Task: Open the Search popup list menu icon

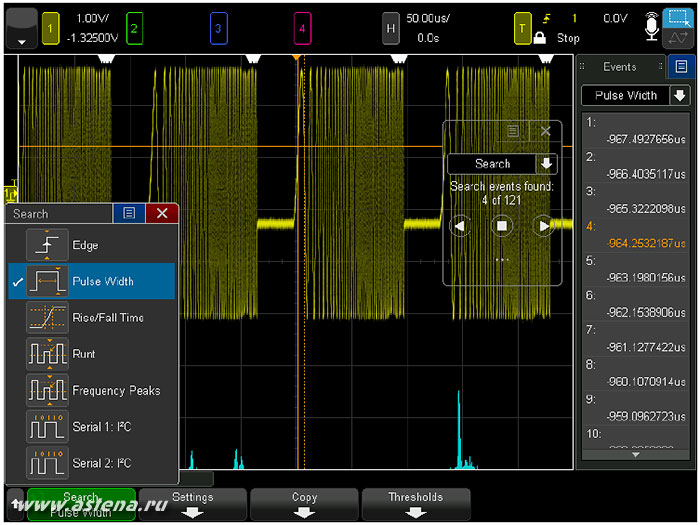Action: click(129, 213)
